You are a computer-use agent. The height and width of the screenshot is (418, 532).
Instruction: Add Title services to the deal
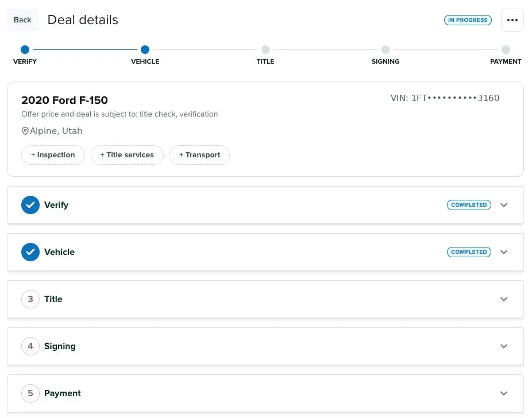click(127, 155)
